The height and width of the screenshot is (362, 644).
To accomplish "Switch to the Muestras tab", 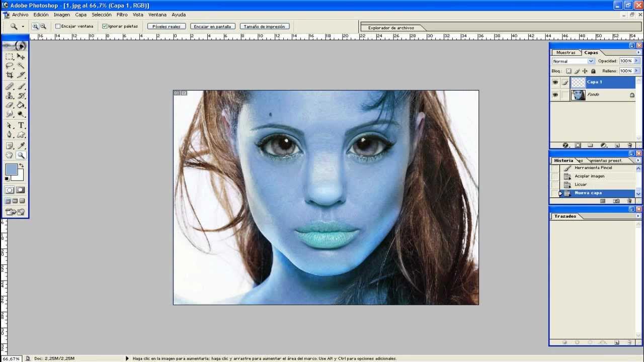I will click(566, 52).
